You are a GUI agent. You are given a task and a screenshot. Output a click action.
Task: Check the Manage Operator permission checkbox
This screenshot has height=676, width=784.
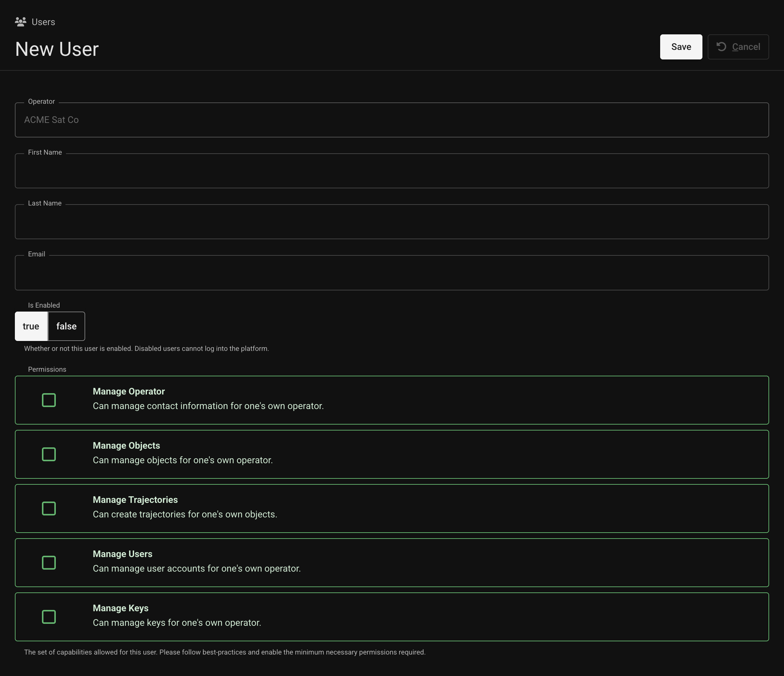(49, 400)
